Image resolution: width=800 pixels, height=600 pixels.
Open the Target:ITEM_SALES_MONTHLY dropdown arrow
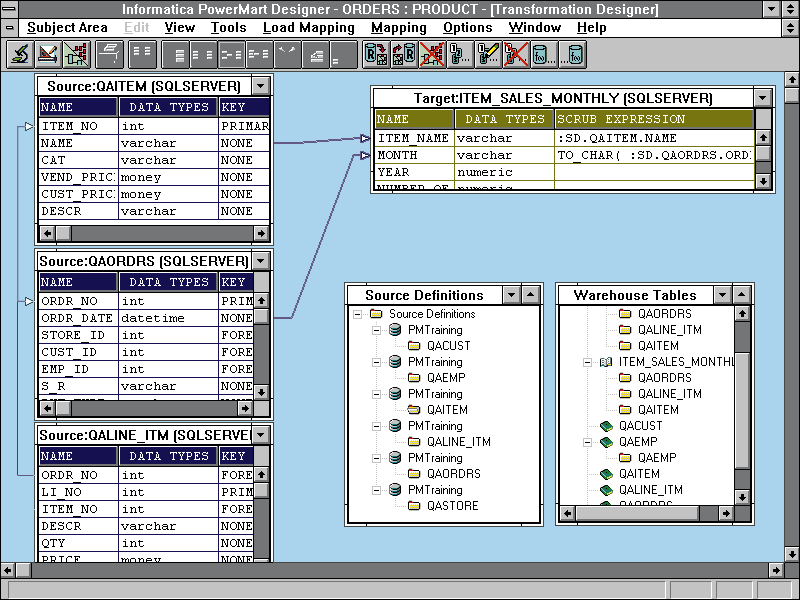click(x=762, y=97)
